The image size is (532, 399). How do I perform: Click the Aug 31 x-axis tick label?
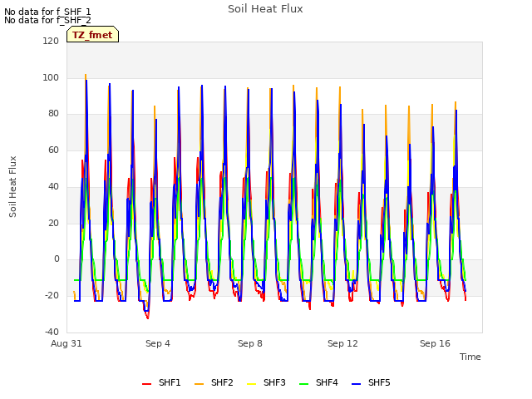point(66,343)
